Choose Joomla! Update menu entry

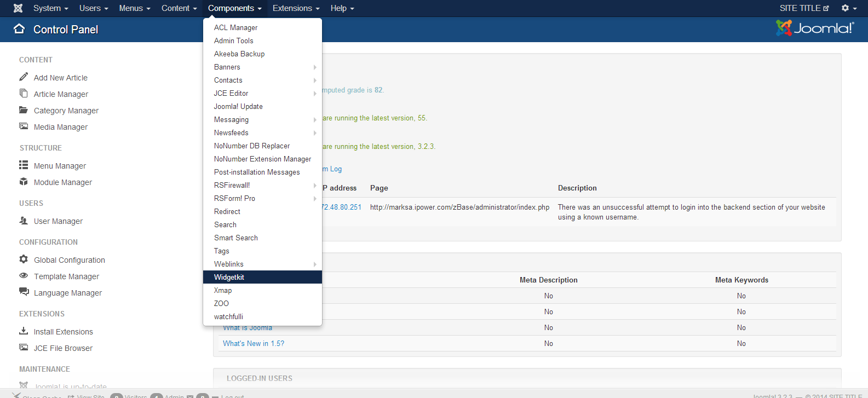click(262, 106)
